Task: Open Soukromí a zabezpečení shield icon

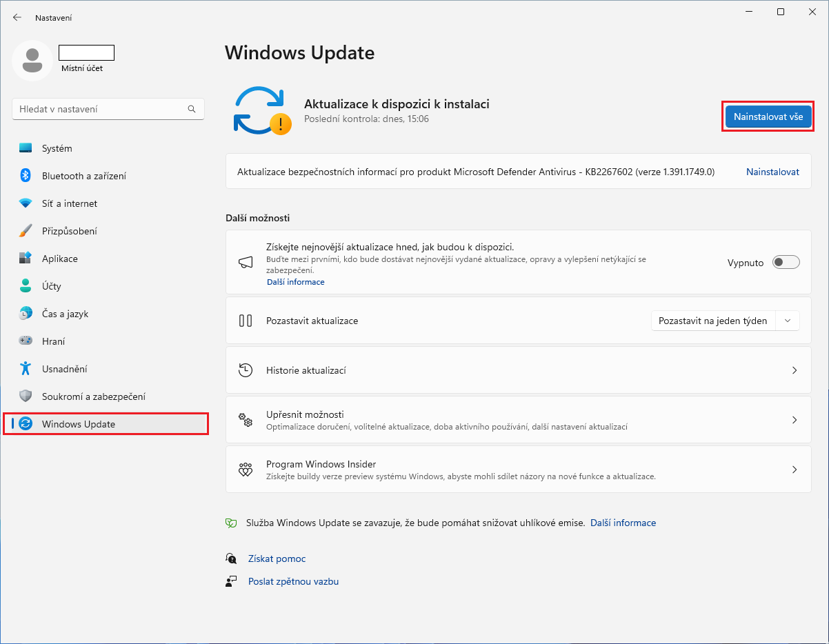Action: tap(26, 396)
